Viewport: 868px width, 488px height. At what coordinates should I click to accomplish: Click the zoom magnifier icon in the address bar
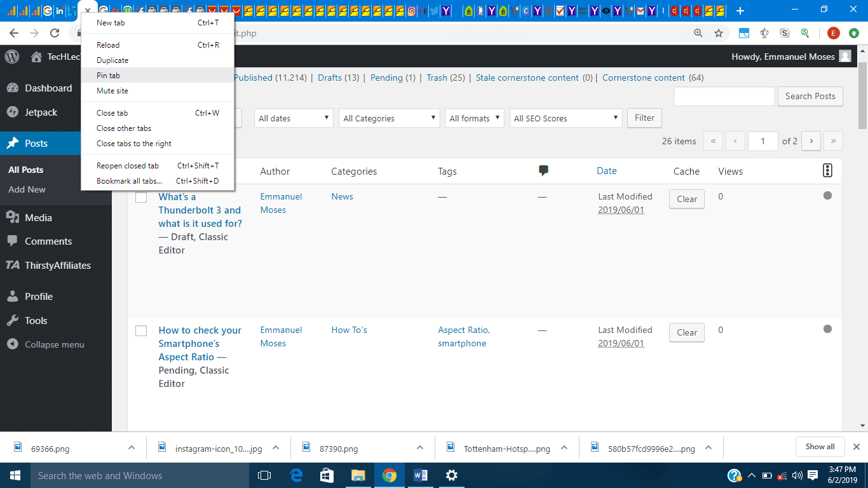(x=698, y=33)
